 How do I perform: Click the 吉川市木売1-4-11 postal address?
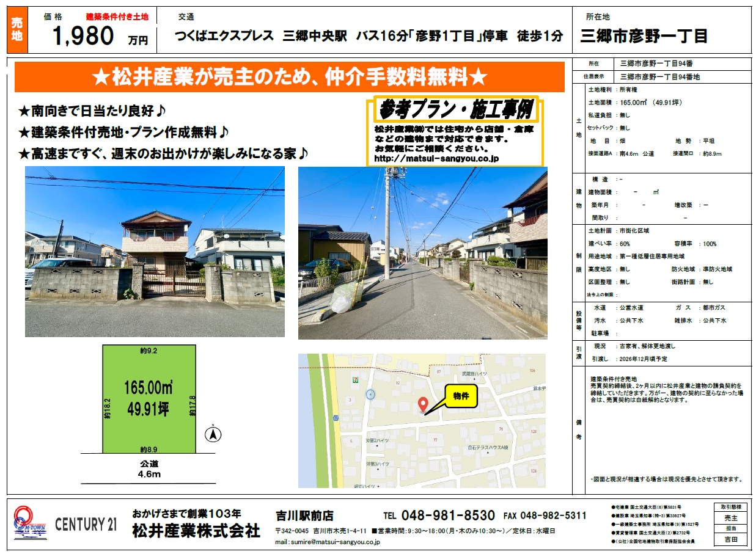[322, 531]
